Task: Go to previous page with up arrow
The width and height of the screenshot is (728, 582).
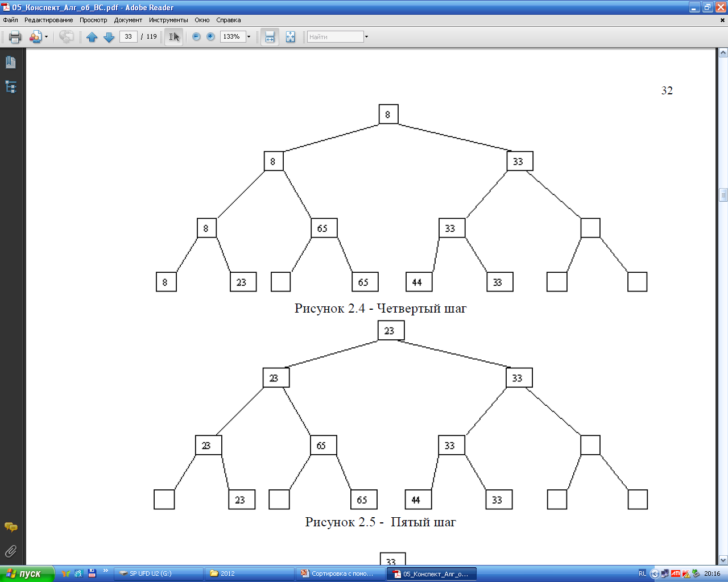Action: pyautogui.click(x=92, y=37)
